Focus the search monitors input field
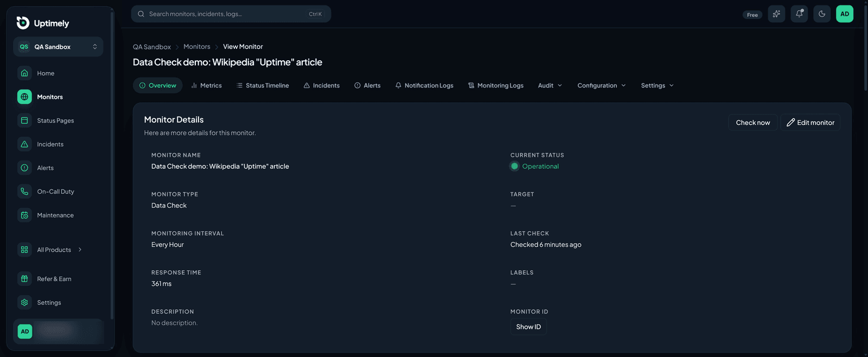Viewport: 868px width, 357px height. (231, 14)
